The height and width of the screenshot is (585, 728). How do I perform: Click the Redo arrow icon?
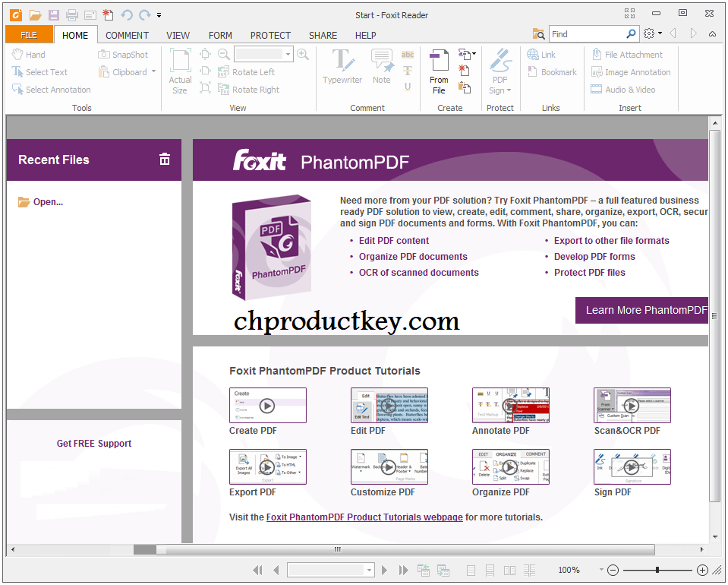click(x=145, y=15)
